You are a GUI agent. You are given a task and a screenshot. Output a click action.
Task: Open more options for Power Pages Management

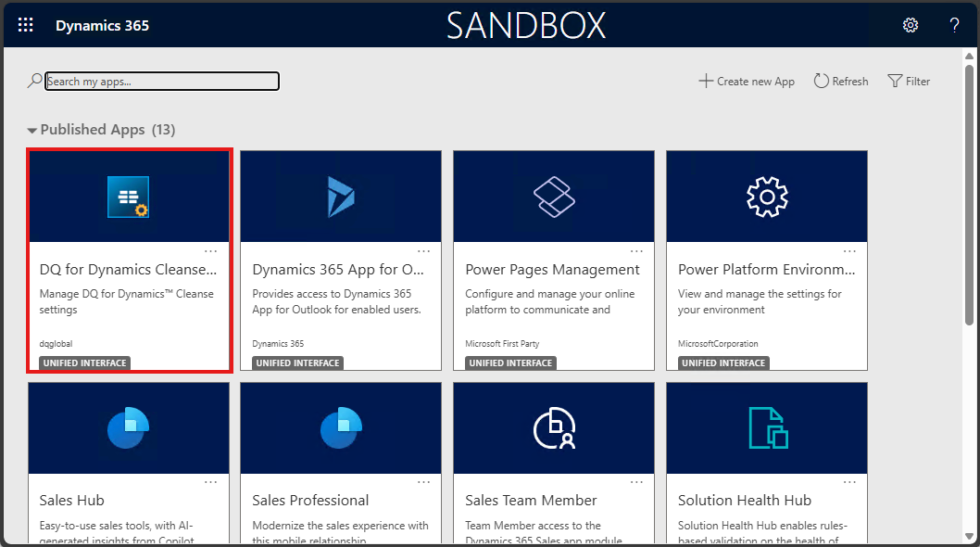click(636, 251)
